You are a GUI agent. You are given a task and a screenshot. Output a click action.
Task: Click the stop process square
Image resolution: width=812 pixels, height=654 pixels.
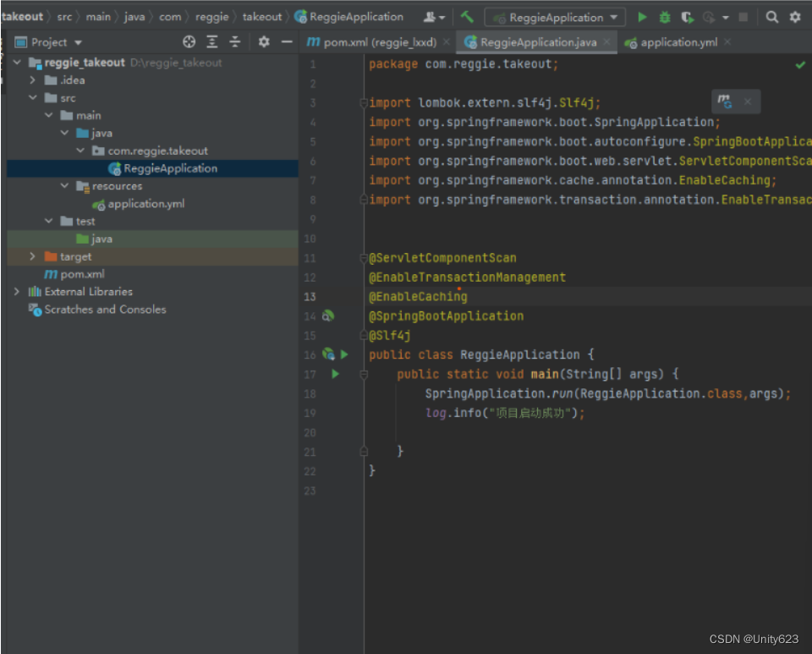743,17
